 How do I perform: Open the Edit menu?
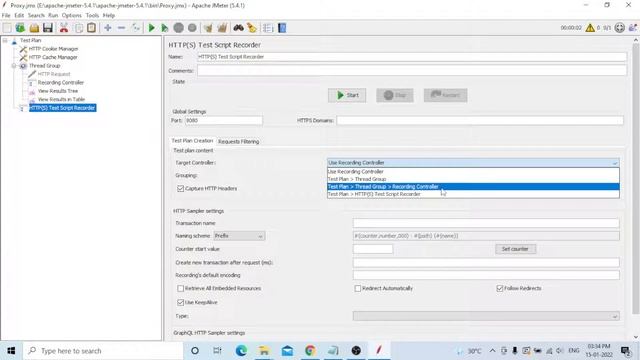point(19,16)
